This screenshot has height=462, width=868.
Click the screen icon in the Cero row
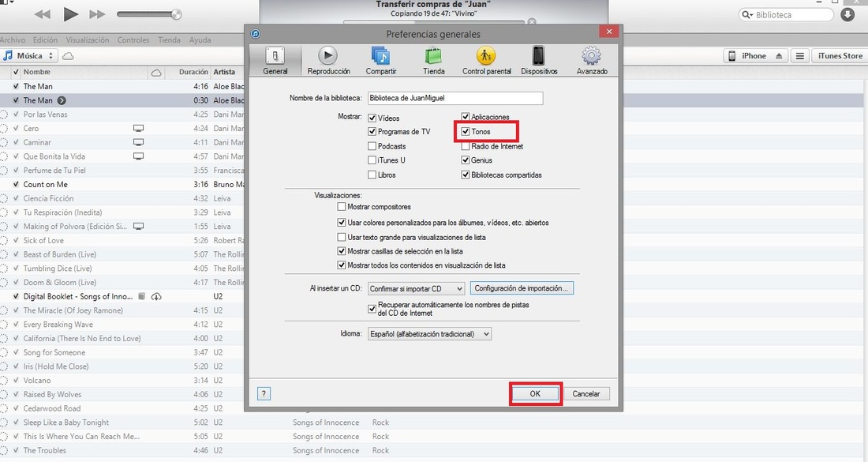coord(138,128)
